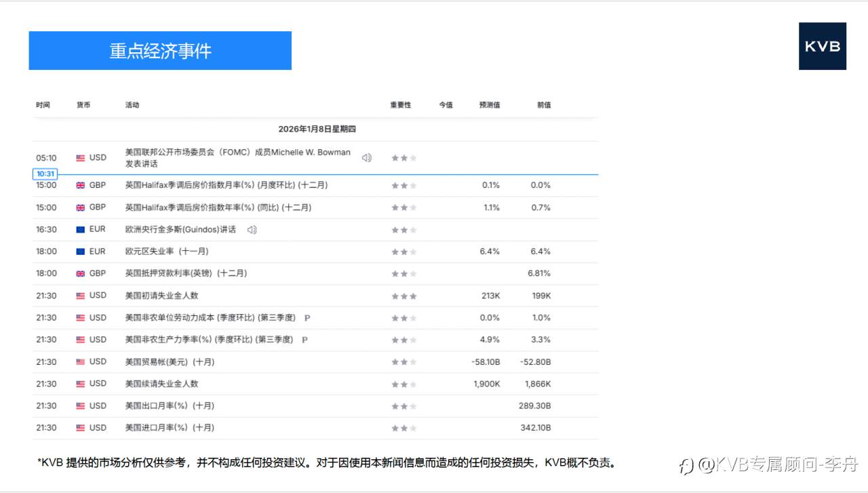
Task: Toggle importance stars on 美国贸易帐 row
Action: pos(403,362)
